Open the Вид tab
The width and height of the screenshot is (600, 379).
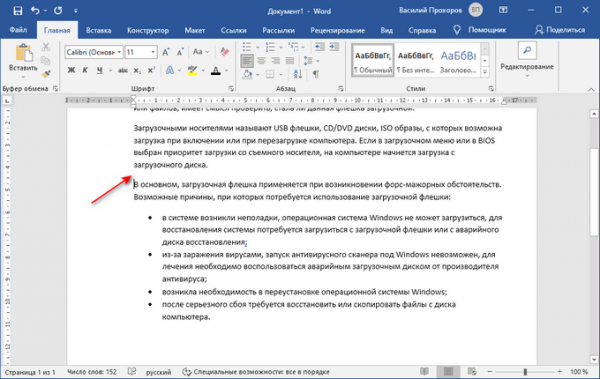click(x=386, y=30)
